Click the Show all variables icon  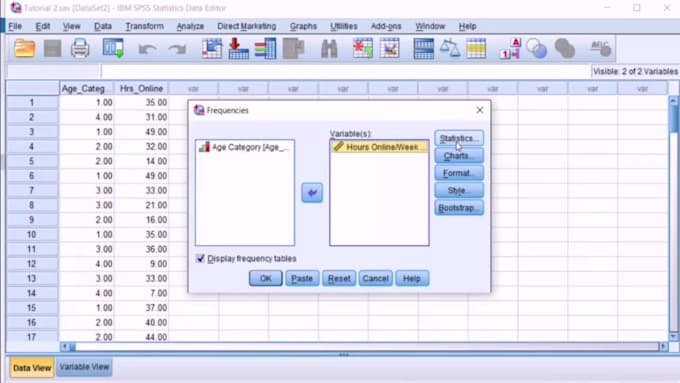coord(564,49)
